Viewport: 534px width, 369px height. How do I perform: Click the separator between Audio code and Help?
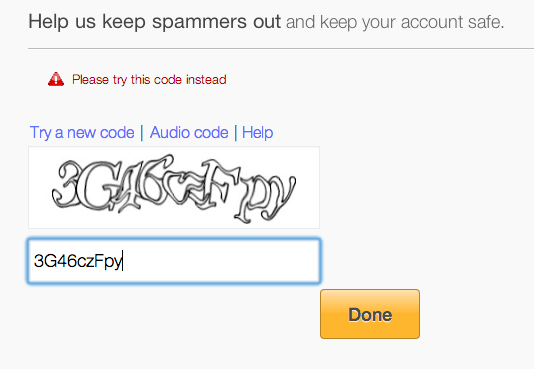[x=235, y=132]
